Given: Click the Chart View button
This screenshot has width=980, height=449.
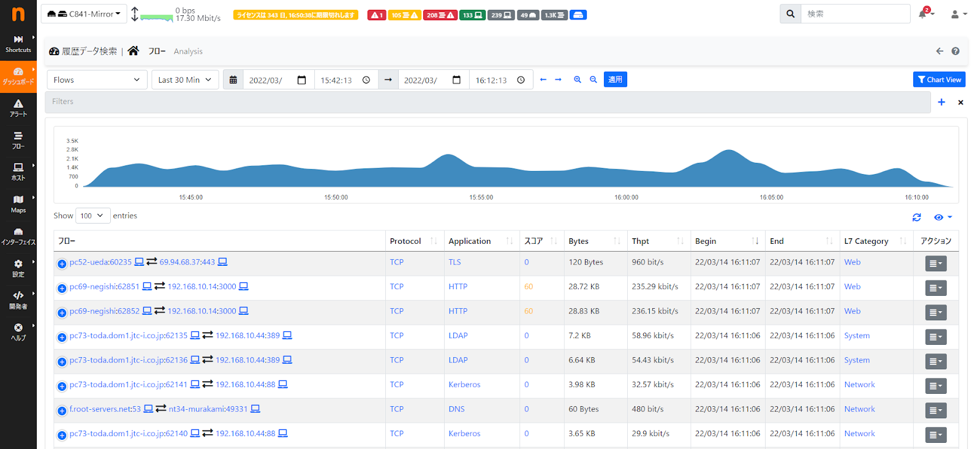Looking at the screenshot, I should point(939,80).
